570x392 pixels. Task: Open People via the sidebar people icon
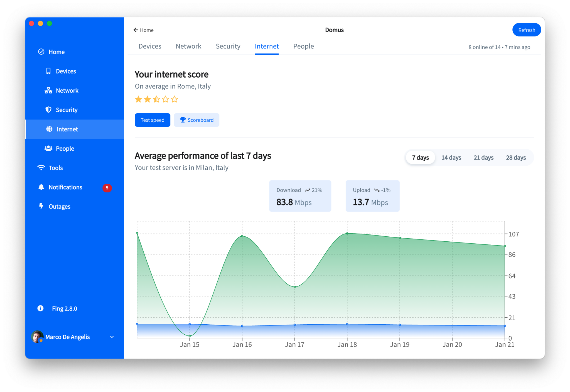pyautogui.click(x=48, y=148)
